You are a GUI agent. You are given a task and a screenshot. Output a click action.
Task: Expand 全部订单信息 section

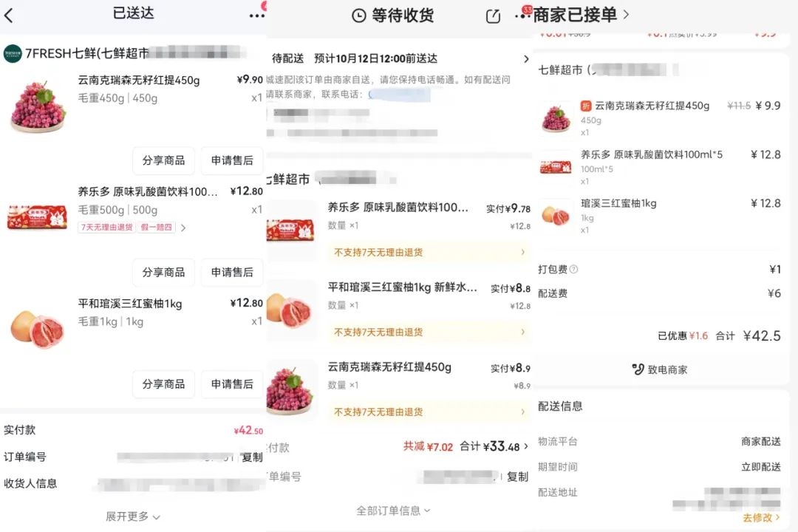click(x=393, y=511)
